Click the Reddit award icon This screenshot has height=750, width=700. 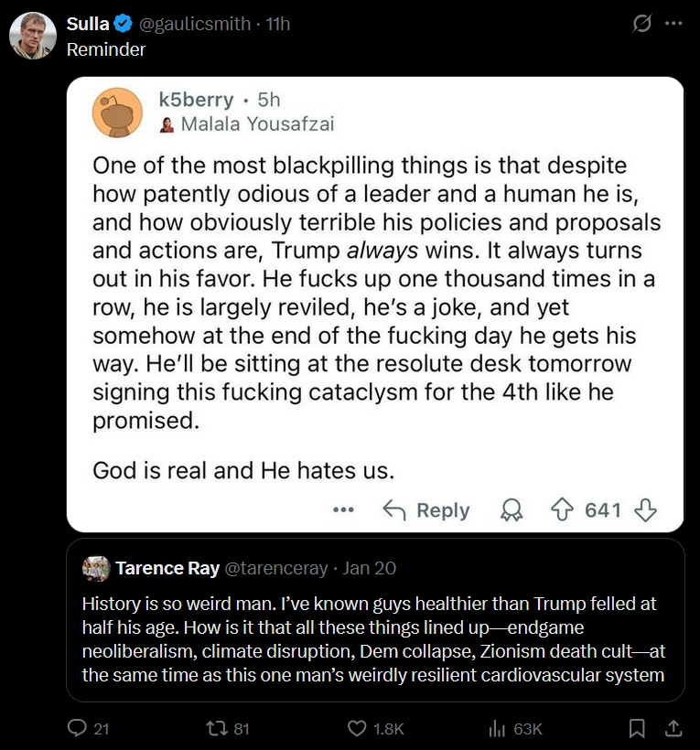pos(512,510)
